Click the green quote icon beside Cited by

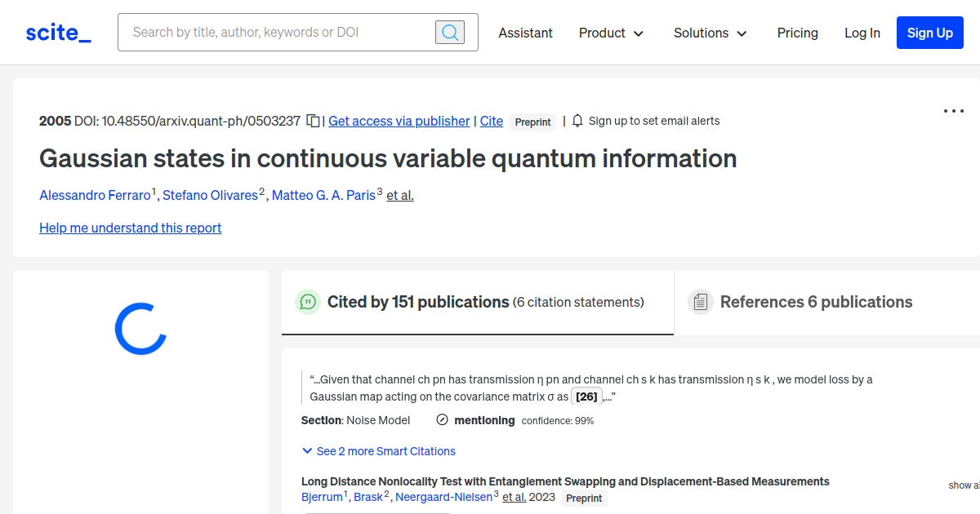click(307, 301)
